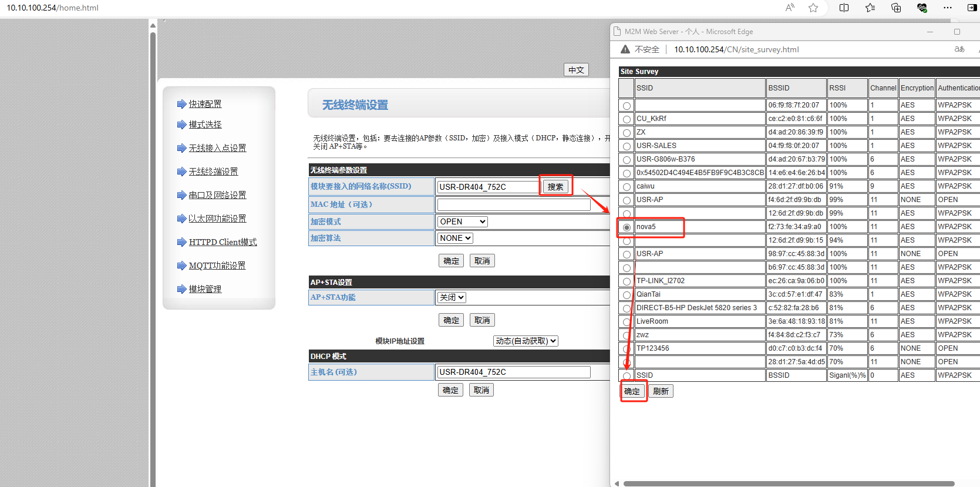Select the radio button for CU_KkRf network
This screenshot has height=487, width=980.
[627, 119]
